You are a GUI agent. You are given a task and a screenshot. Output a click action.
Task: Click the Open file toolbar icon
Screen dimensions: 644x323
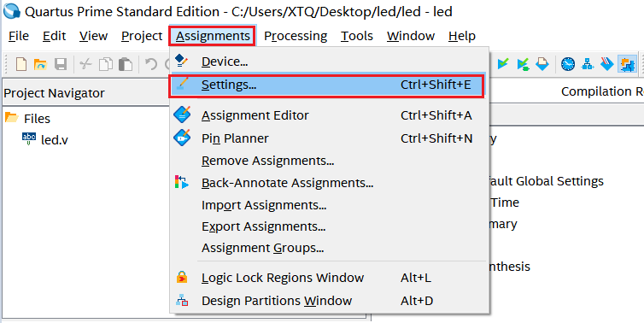click(40, 64)
